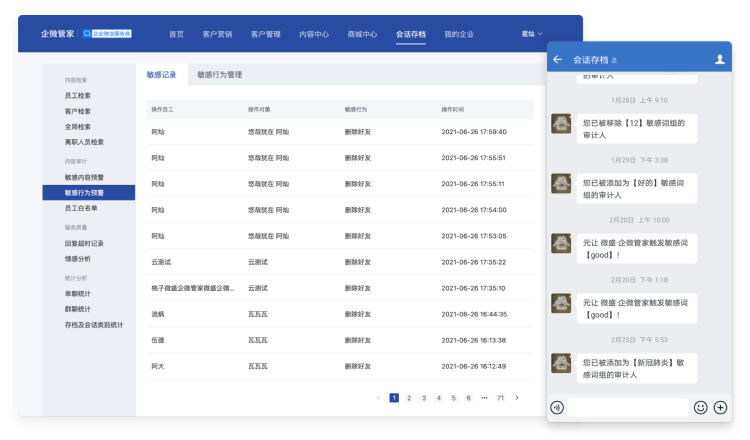Screen dimensions: 750x440
Task: Open 内容中心 in the top menu
Action: (313, 33)
